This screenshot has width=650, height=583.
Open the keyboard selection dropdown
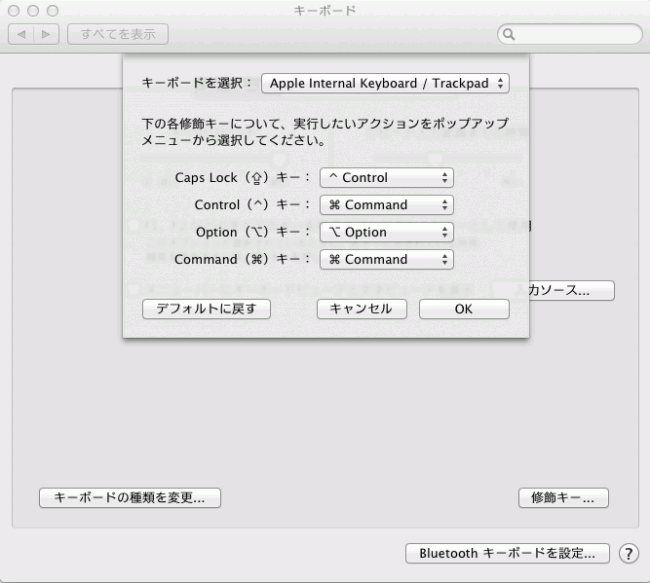tap(385, 83)
